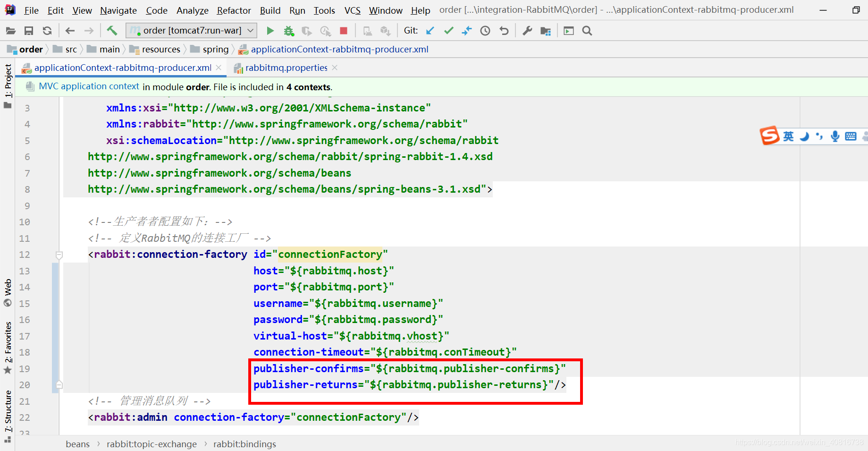Open the VCS menu
Viewport: 868px width, 451px height.
(352, 10)
